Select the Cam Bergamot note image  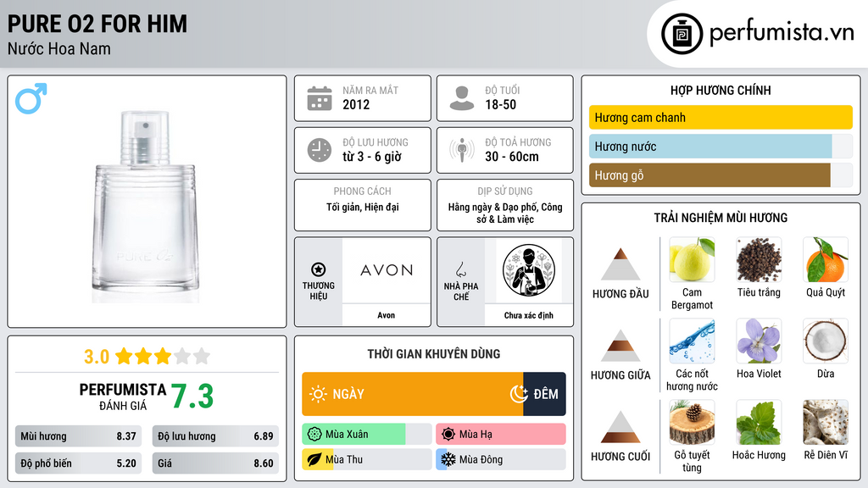tap(692, 259)
